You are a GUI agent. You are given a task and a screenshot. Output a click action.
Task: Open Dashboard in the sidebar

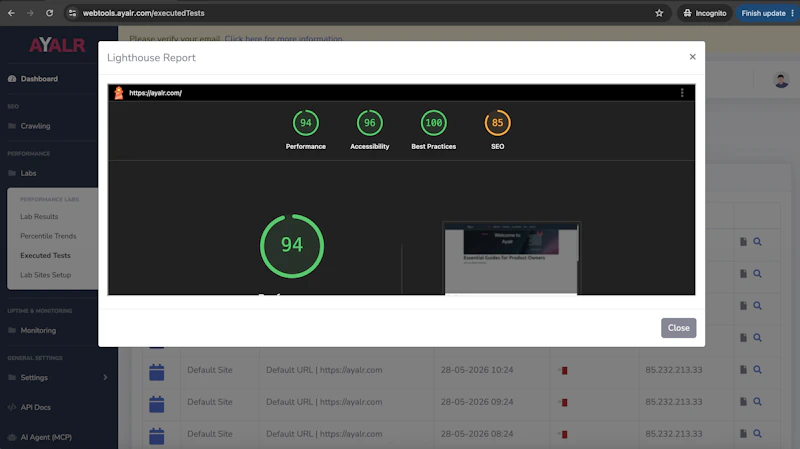click(39, 79)
